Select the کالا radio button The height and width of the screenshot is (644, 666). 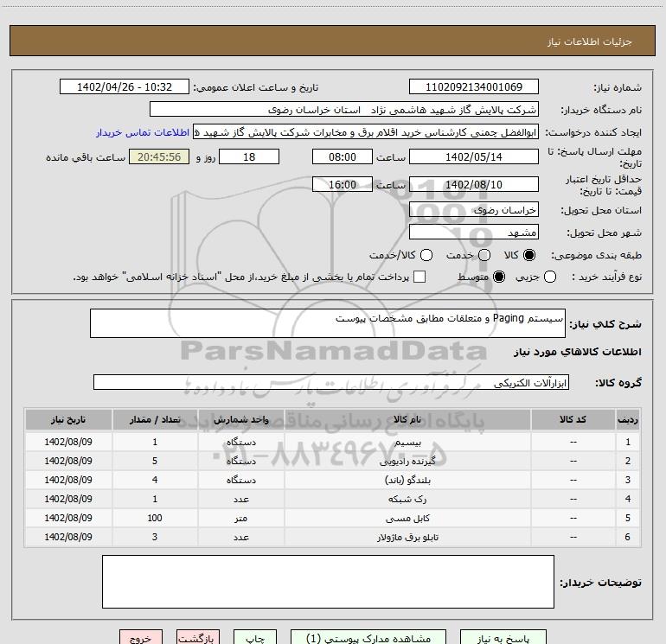(x=529, y=255)
